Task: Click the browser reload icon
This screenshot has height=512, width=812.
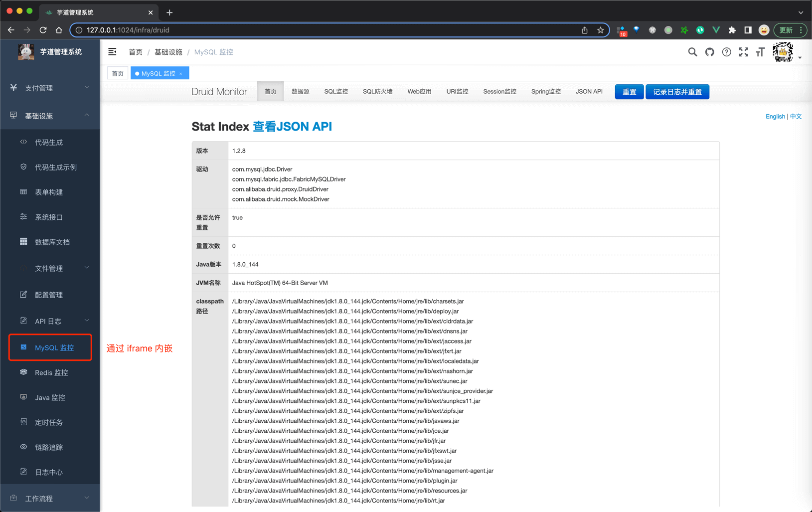Action: (x=43, y=30)
